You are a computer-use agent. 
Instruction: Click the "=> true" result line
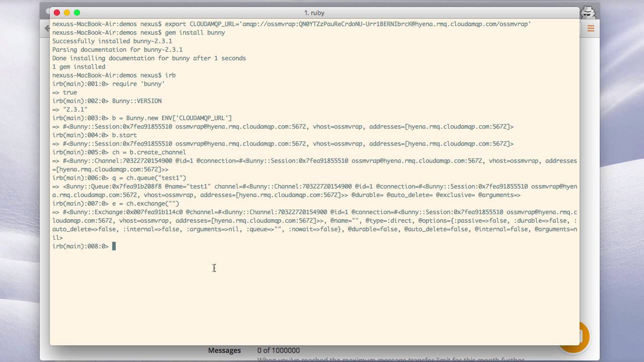coord(65,93)
